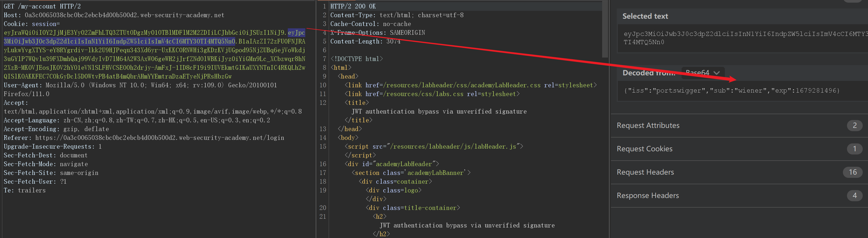Click the highlighted JWT payload segment

coord(119,41)
